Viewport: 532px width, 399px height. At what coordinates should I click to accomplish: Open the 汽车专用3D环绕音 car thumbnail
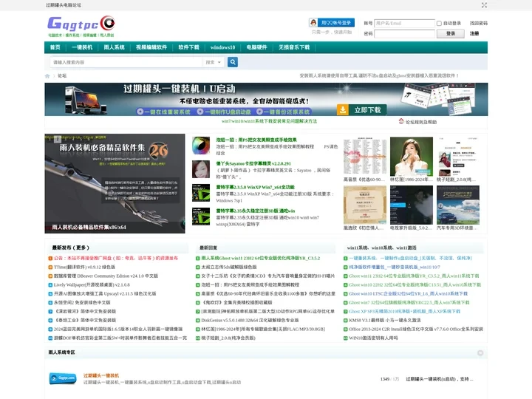tap(457, 205)
